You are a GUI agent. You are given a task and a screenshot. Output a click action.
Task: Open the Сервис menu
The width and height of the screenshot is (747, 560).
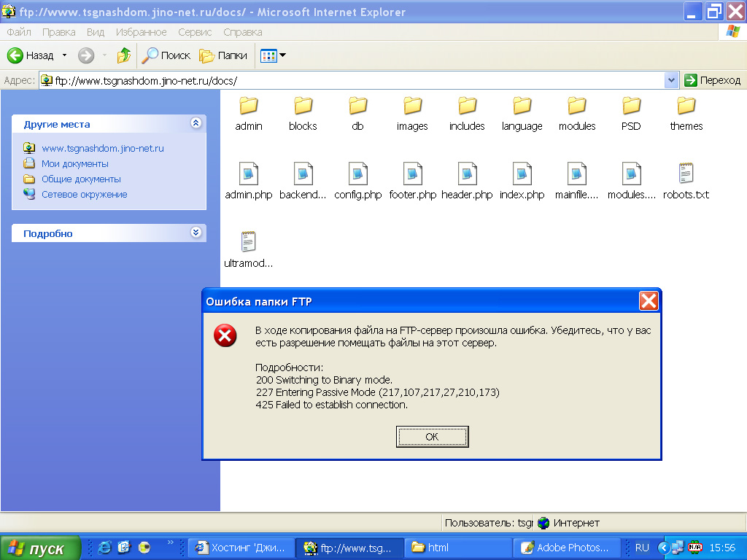pyautogui.click(x=195, y=32)
